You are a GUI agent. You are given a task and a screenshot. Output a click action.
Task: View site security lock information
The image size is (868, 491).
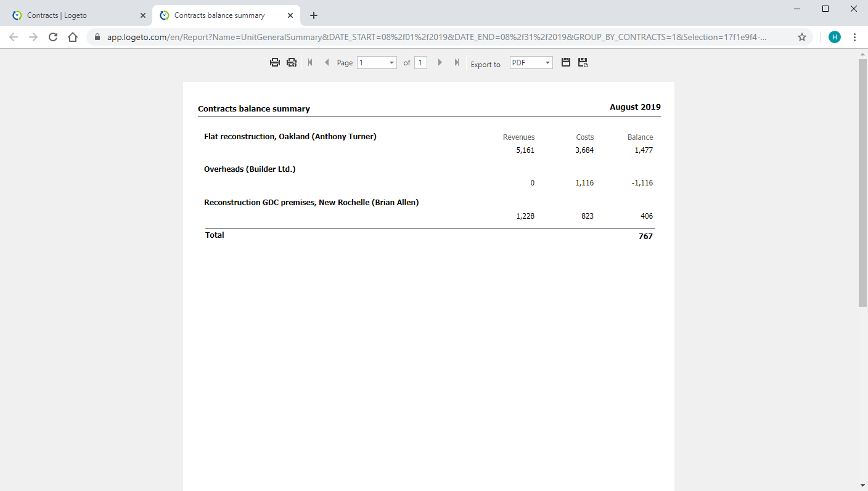[x=97, y=37]
